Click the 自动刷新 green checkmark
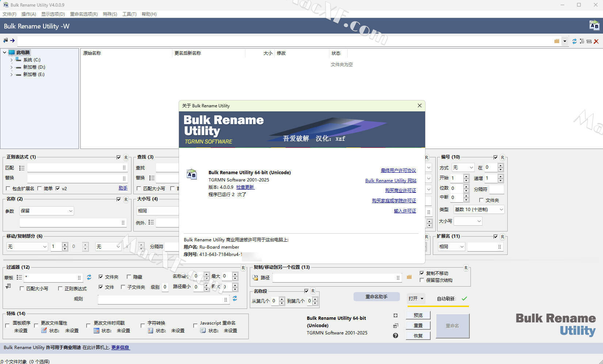This screenshot has width=603, height=364. click(464, 299)
